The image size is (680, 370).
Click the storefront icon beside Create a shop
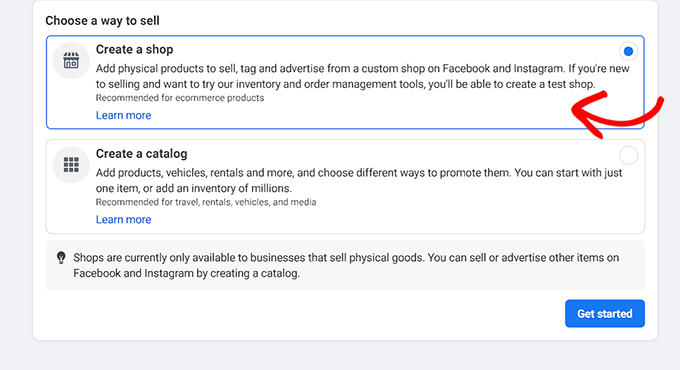(71, 61)
